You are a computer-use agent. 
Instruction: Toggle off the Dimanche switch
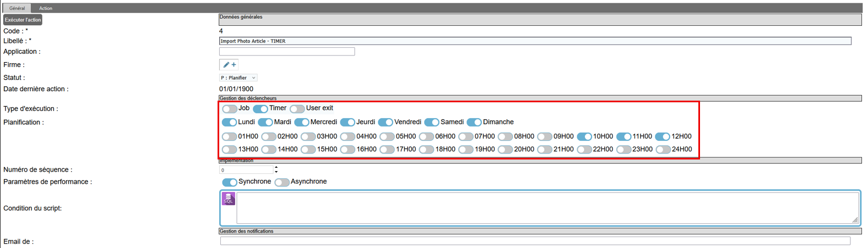tap(474, 122)
